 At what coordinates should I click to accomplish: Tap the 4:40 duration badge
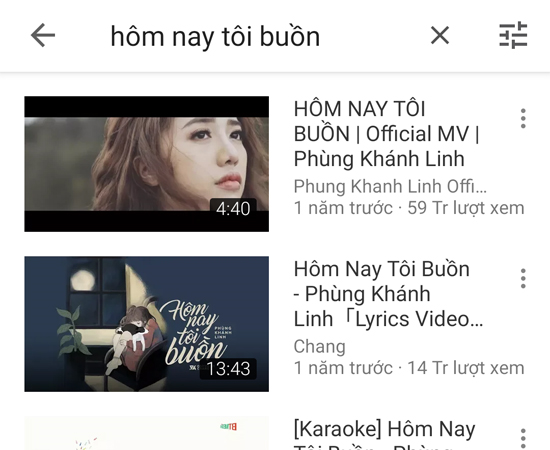233,208
